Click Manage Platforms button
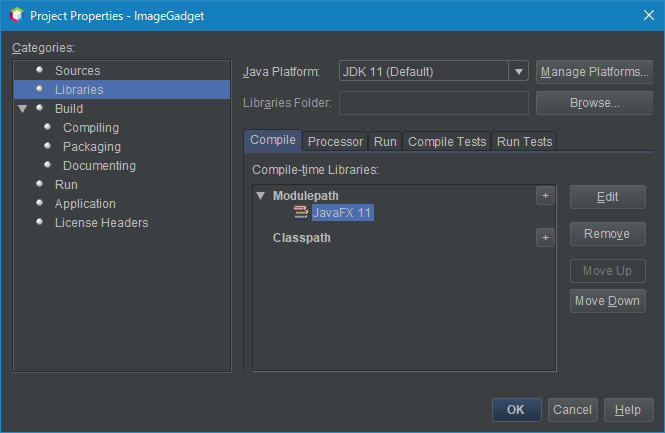Image resolution: width=665 pixels, height=433 pixels. 594,72
